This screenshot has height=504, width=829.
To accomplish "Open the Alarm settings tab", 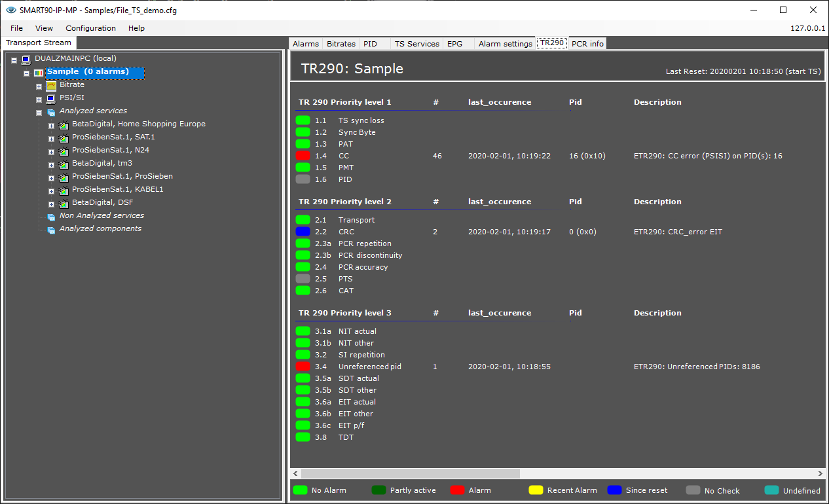I will [505, 44].
